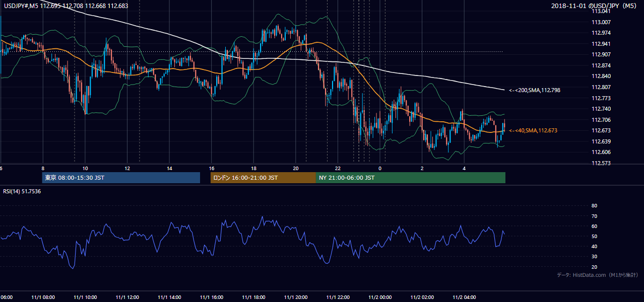Select the NY 21:00-06:00 JST session bar
This screenshot has height=302, width=644.
[x=411, y=178]
